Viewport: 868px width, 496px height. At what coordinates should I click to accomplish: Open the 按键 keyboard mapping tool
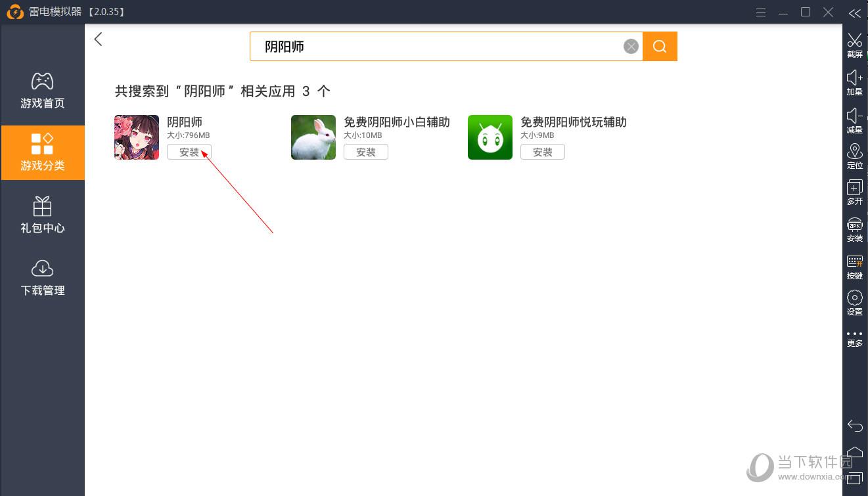[854, 267]
